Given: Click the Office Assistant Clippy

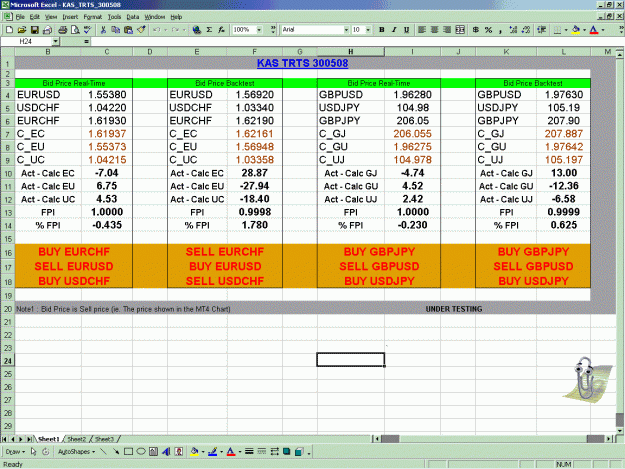Looking at the screenshot, I should point(588,379).
